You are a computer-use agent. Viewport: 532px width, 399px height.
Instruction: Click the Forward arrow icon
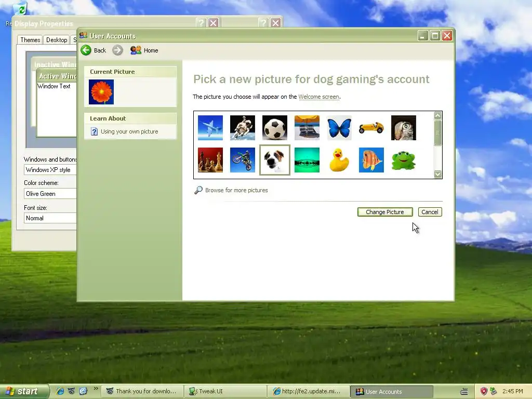[117, 50]
